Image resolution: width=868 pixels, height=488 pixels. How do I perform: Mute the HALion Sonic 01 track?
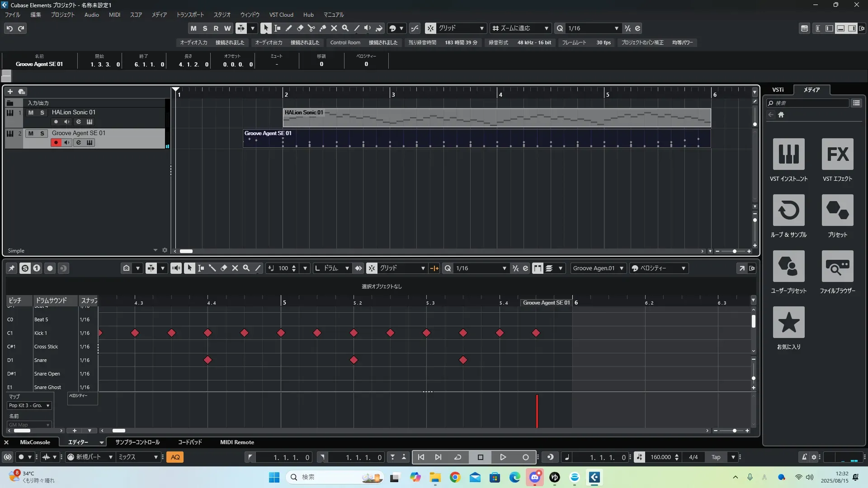point(31,113)
